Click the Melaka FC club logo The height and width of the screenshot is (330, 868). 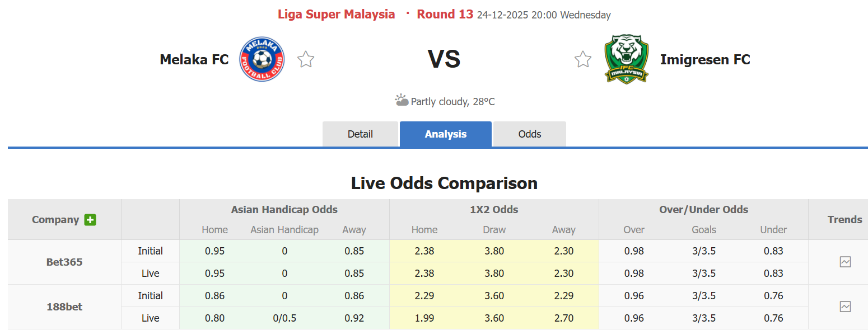[x=262, y=59]
